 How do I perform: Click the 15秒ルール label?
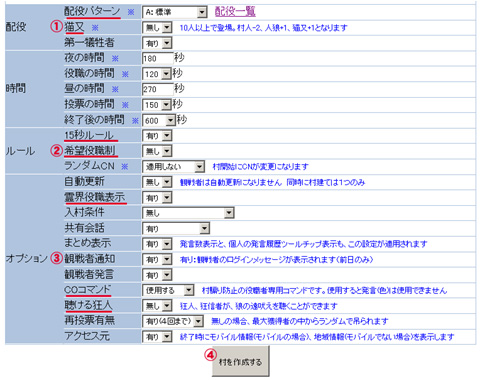pos(89,135)
